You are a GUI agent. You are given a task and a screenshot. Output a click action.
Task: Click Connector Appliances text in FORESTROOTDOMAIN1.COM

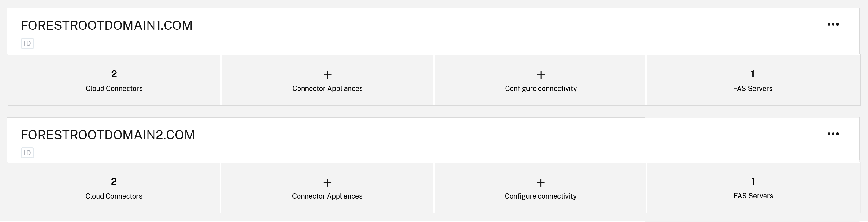tap(328, 89)
